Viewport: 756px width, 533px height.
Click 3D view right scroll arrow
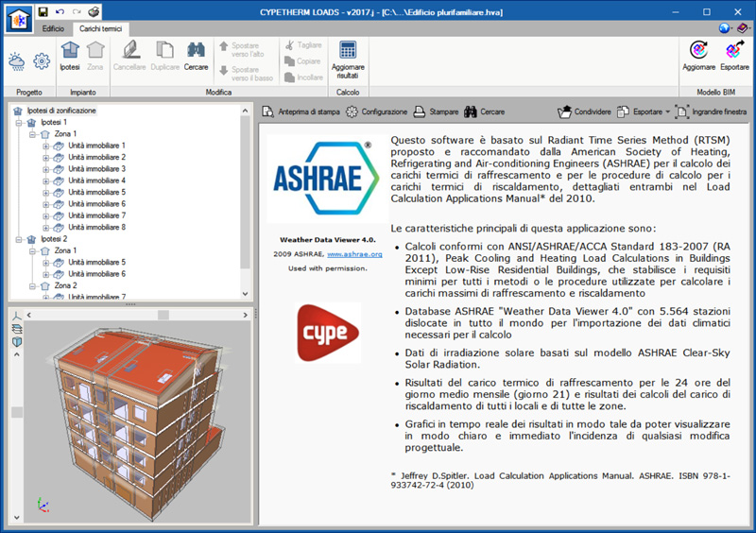pos(245,315)
